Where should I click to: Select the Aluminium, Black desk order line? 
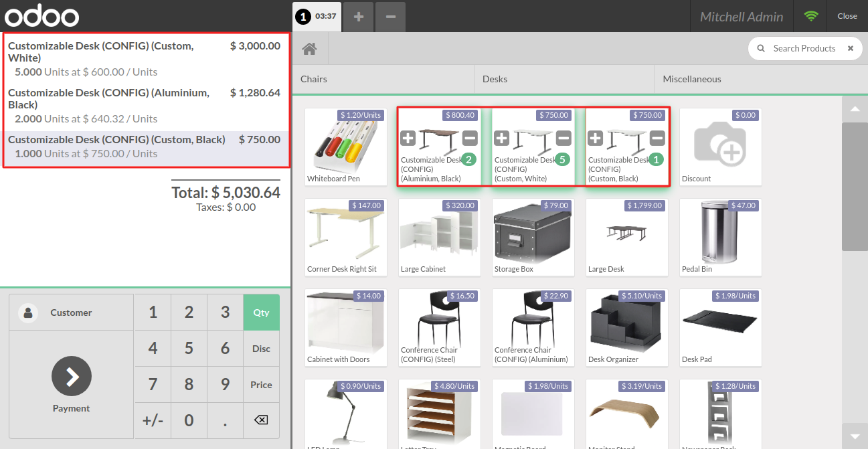click(145, 106)
